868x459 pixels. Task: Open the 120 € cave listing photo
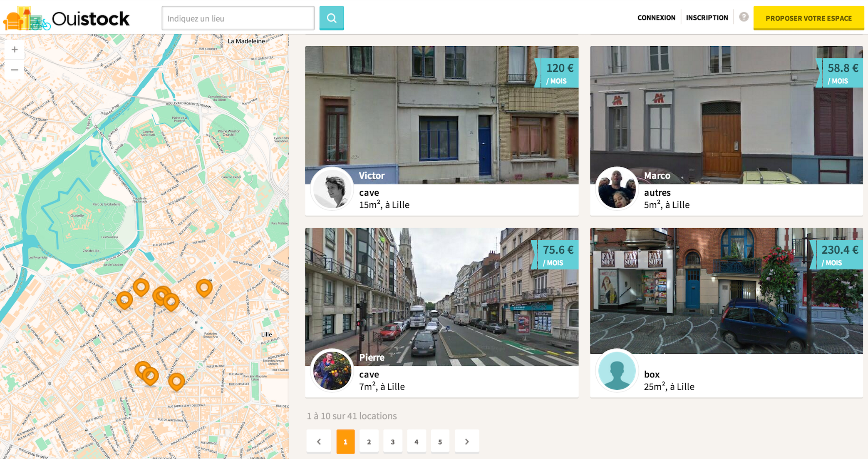[441, 115]
